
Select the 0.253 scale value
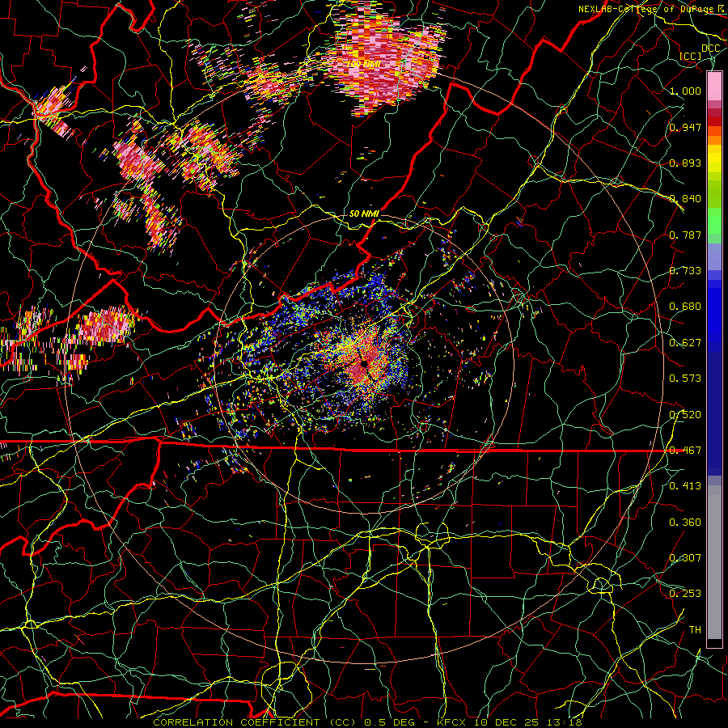685,594
